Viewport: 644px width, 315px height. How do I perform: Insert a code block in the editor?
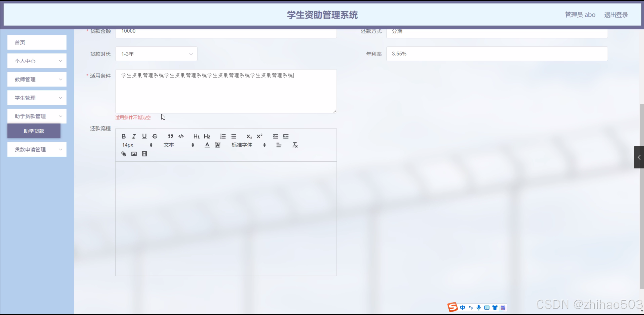[x=181, y=136]
